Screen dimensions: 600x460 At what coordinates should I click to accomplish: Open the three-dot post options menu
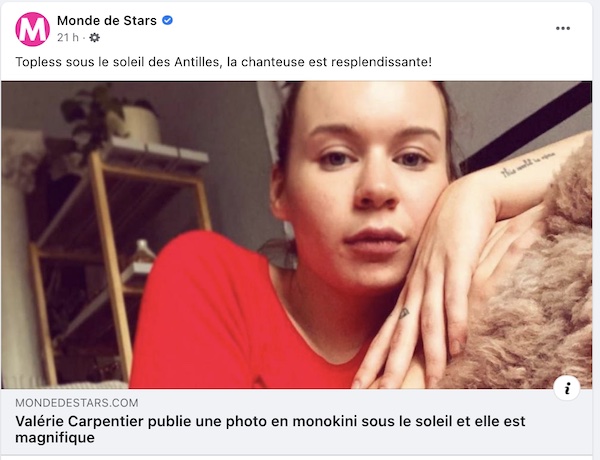(x=562, y=28)
